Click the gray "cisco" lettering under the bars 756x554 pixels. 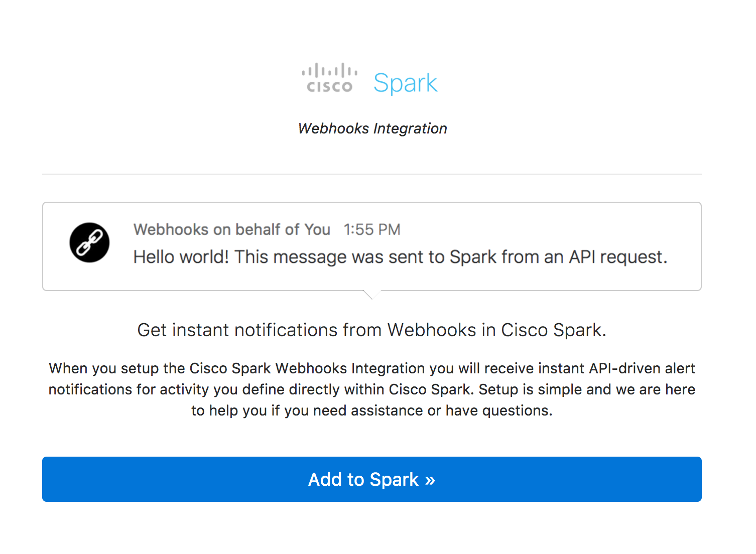pyautogui.click(x=329, y=87)
